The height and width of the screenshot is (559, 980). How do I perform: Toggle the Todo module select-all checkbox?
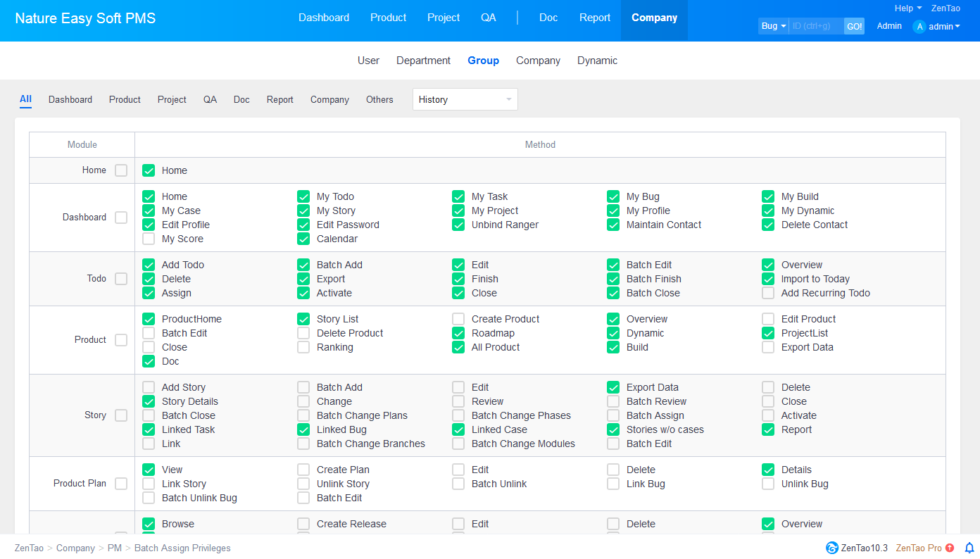pos(121,279)
